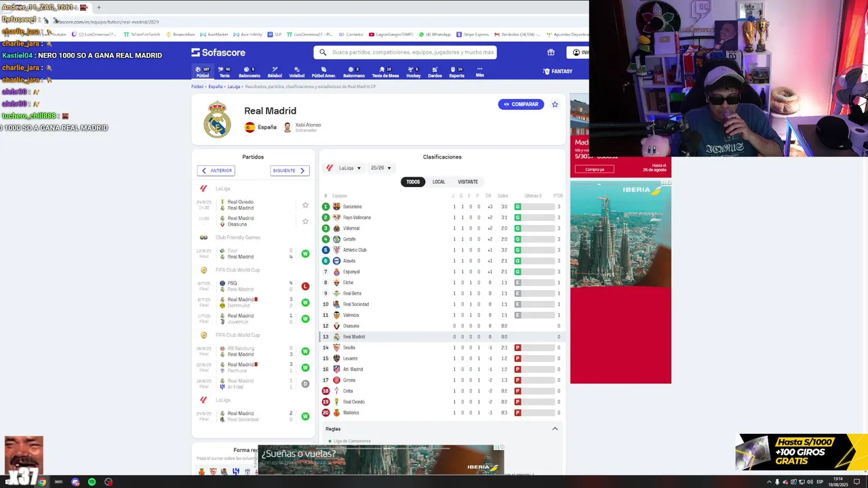Select the Local standings filter
868x488 pixels.
click(439, 182)
